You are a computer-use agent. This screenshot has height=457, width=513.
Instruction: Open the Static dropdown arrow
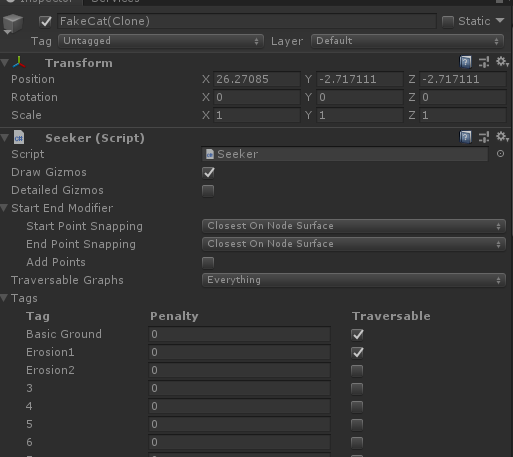500,21
